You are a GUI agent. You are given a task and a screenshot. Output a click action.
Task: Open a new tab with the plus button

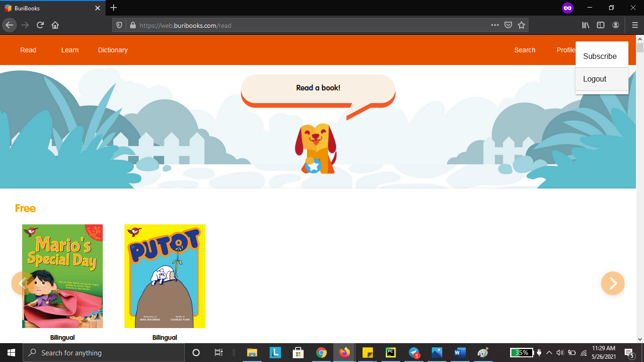114,8
